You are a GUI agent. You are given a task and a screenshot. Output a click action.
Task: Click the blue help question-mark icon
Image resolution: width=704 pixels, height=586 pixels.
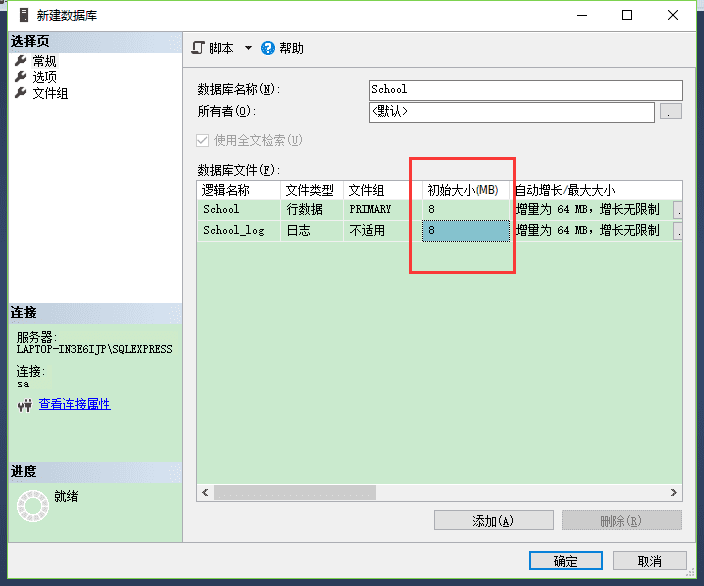pos(268,48)
